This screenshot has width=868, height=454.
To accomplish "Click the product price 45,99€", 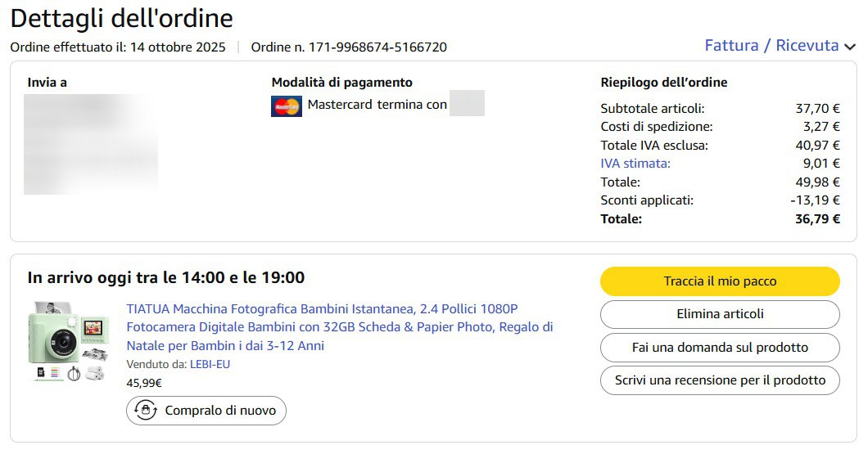I will pos(144,382).
